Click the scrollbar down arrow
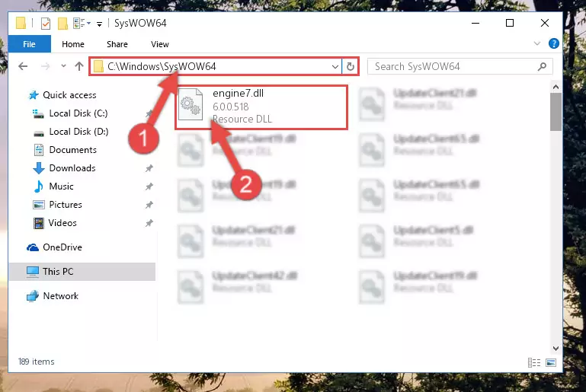 coord(556,349)
